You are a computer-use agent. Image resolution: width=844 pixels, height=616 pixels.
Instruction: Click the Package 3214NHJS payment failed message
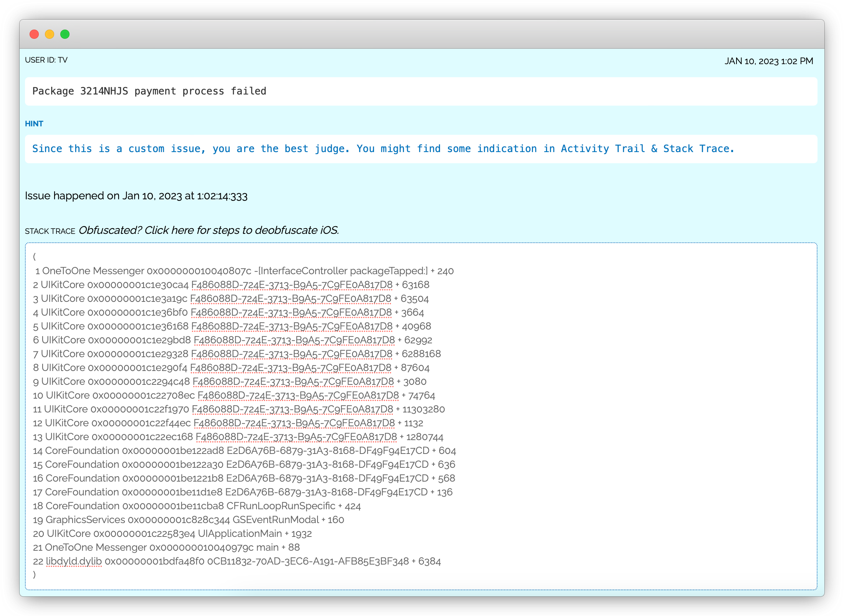coord(149,91)
